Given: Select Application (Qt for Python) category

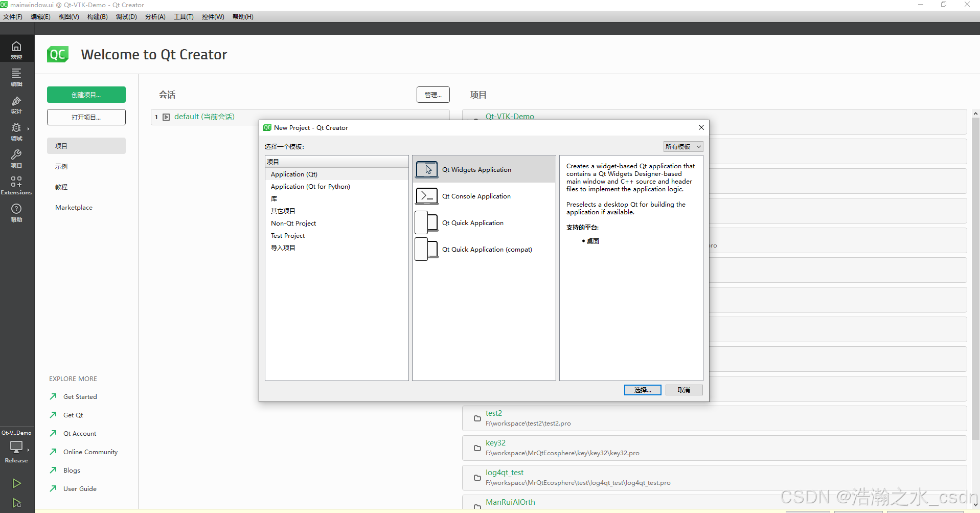Looking at the screenshot, I should (336, 186).
